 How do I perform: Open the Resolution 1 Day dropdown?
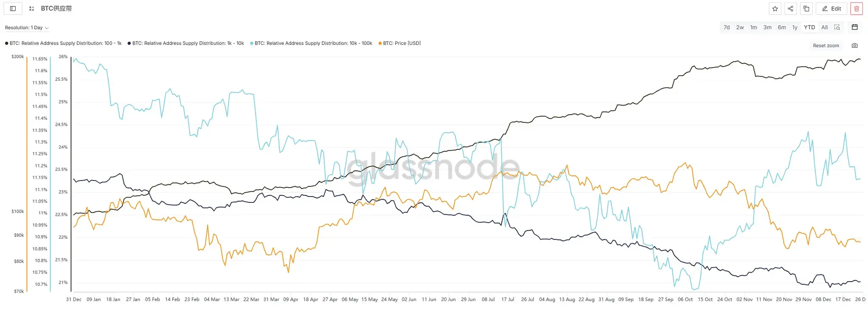27,28
